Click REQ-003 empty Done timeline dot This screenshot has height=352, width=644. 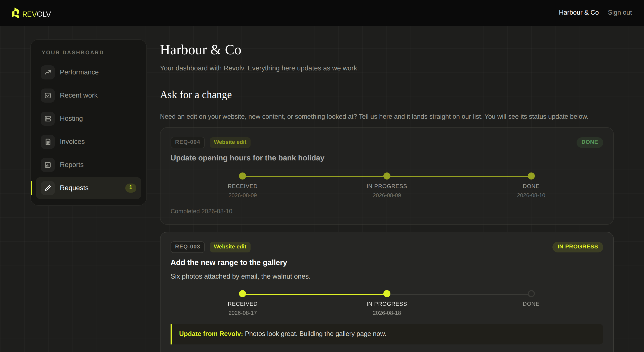(531, 294)
